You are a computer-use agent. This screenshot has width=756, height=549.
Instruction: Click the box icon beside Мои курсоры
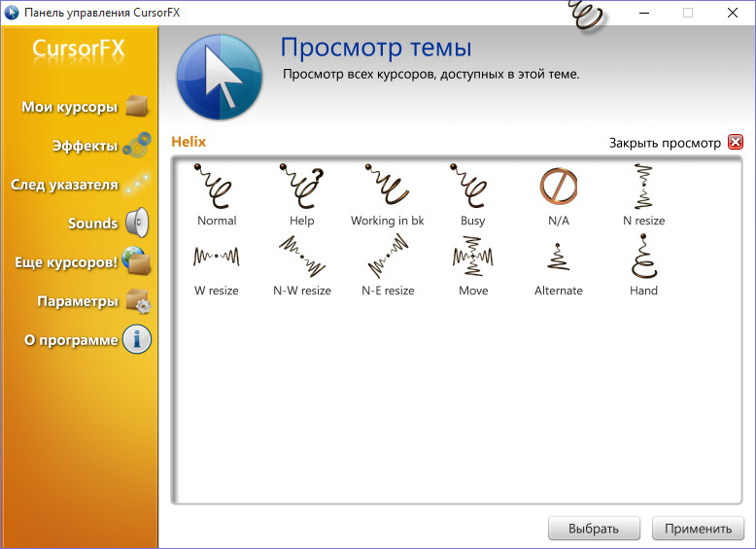tap(137, 106)
